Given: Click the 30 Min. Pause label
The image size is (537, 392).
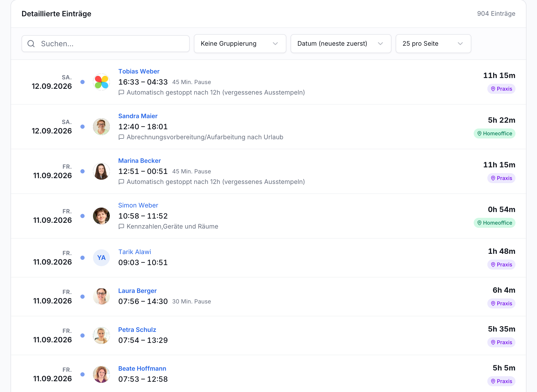Looking at the screenshot, I should point(192,302).
